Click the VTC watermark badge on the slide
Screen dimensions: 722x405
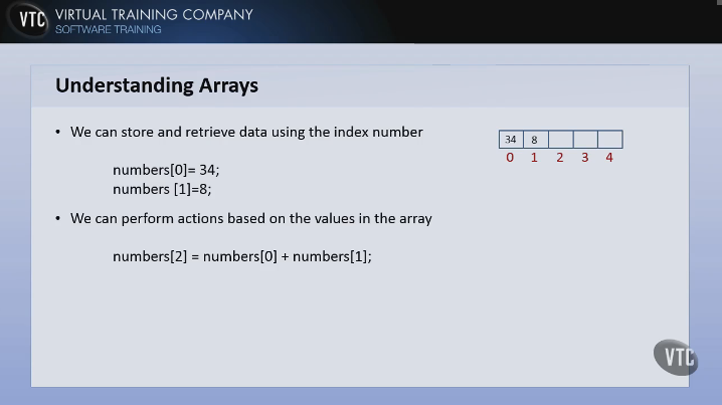point(675,357)
